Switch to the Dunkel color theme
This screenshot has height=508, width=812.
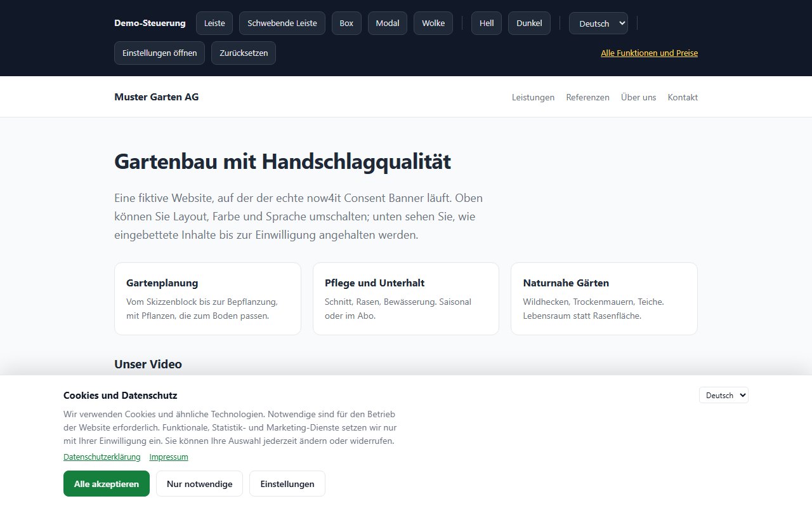tap(529, 23)
